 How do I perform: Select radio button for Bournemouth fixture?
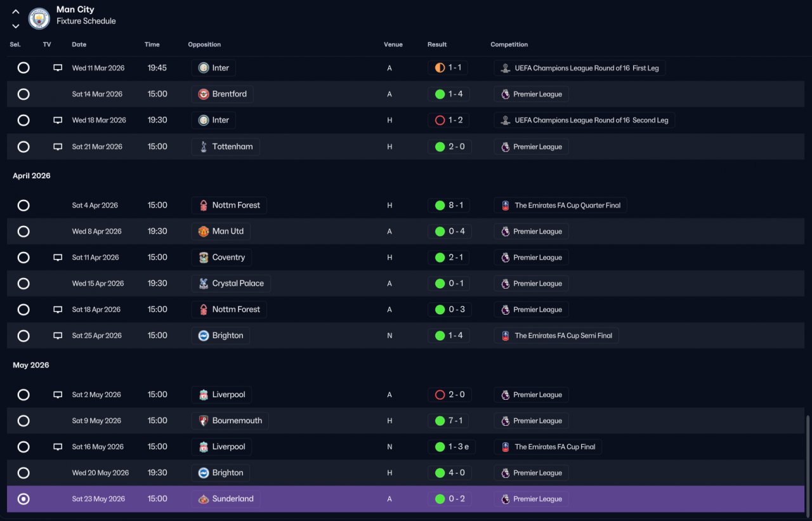(x=23, y=421)
